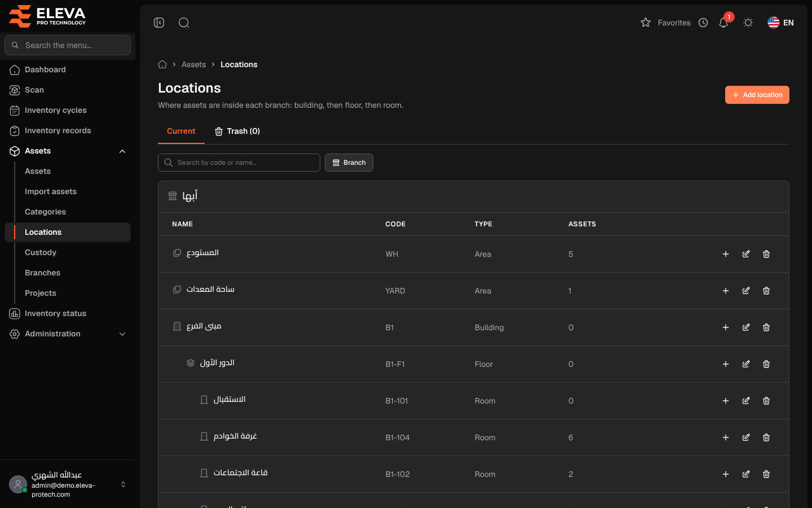
Task: Edit the WH location row
Action: point(746,254)
